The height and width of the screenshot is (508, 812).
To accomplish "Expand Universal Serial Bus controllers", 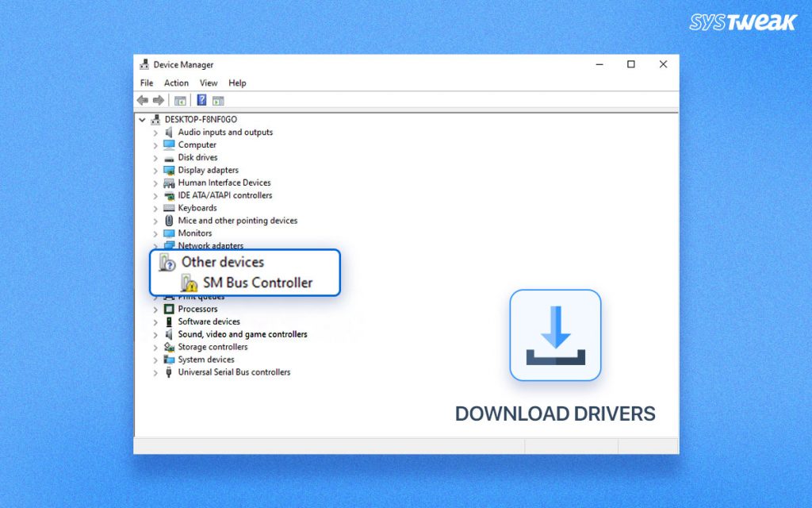I will pyautogui.click(x=155, y=372).
